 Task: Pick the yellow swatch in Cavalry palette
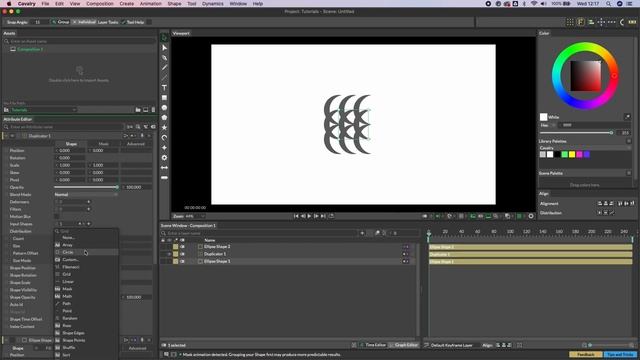572,154
